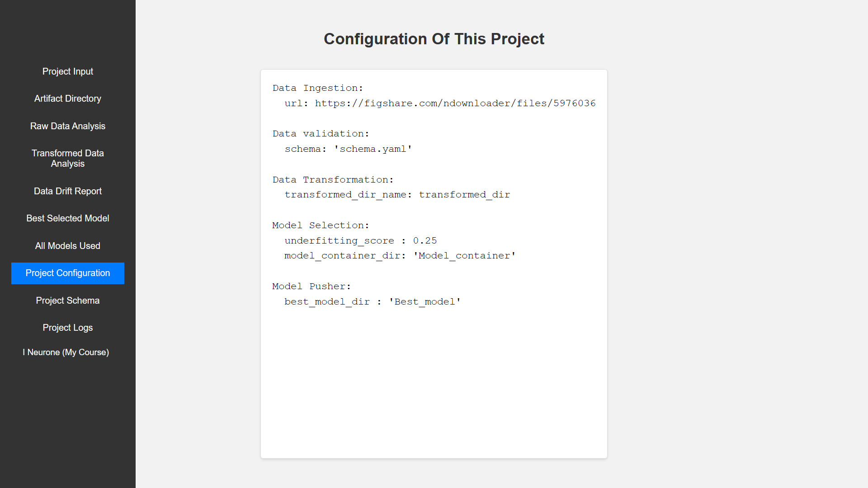This screenshot has width=868, height=488.
Task: Open the Project Input page
Action: [67, 71]
